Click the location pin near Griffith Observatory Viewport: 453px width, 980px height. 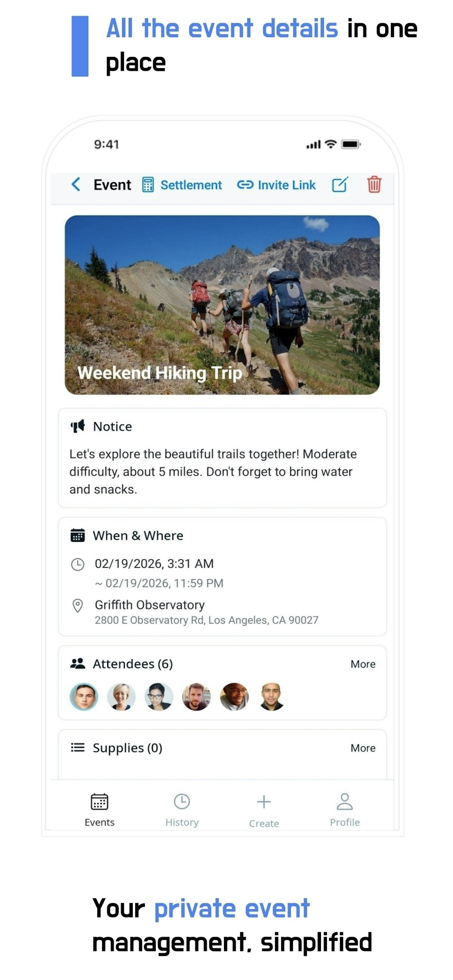pyautogui.click(x=78, y=604)
